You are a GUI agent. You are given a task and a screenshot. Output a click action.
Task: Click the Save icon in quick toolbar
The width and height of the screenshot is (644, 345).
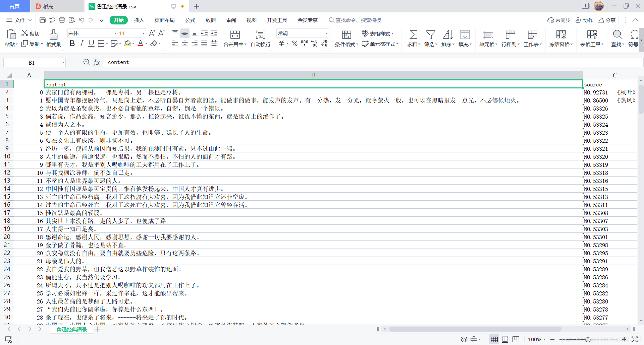[43, 20]
